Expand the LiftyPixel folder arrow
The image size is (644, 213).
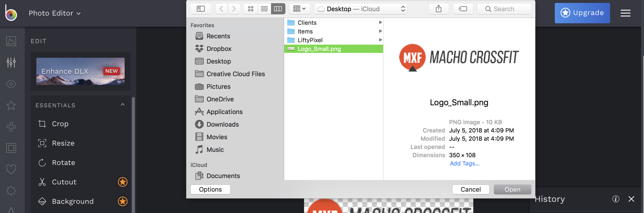coord(380,40)
